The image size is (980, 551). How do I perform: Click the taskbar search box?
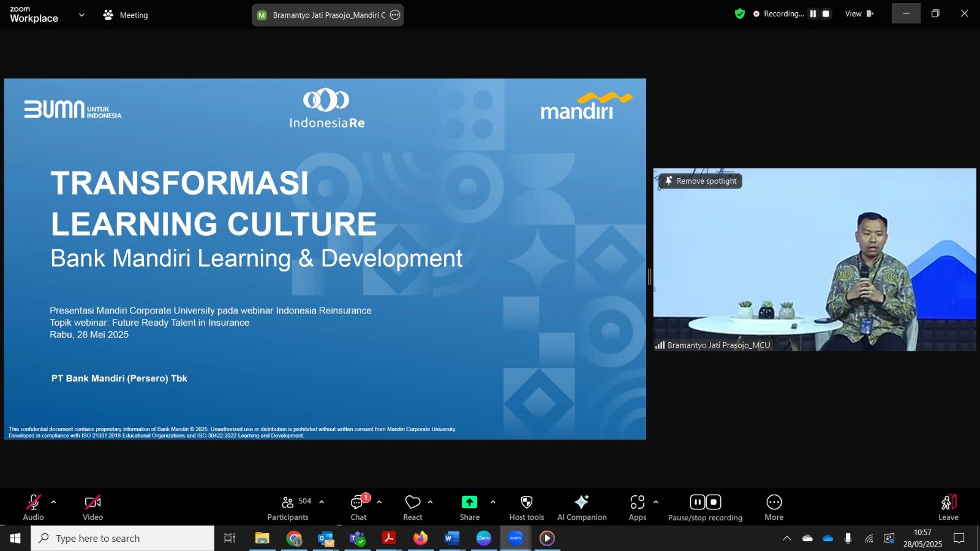pyautogui.click(x=123, y=538)
